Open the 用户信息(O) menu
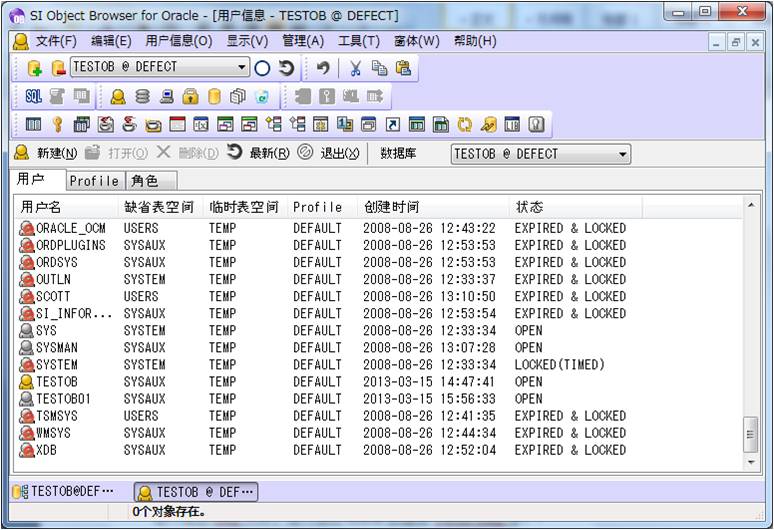This screenshot has width=774, height=530. pos(178,40)
